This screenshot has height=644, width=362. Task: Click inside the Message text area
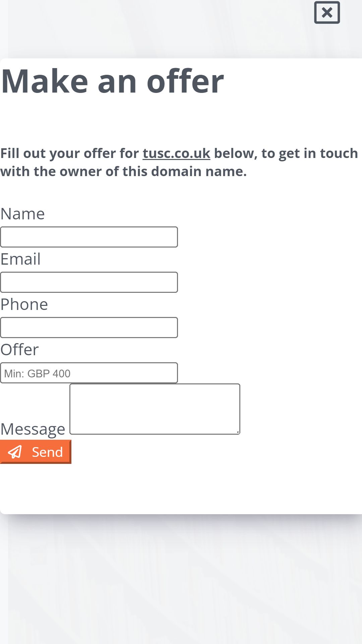click(155, 409)
